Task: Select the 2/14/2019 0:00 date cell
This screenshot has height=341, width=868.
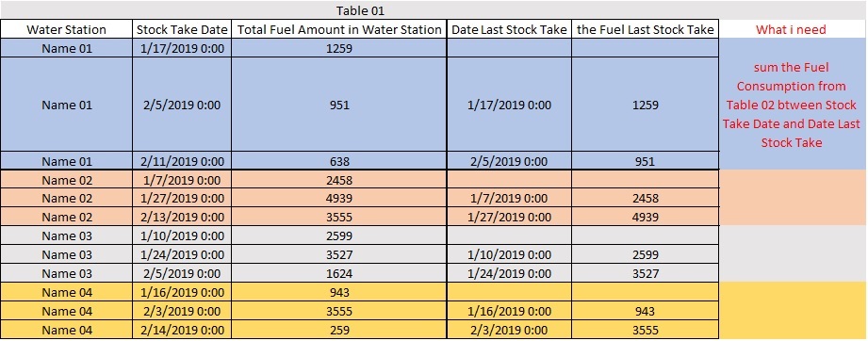Action: coord(182,330)
